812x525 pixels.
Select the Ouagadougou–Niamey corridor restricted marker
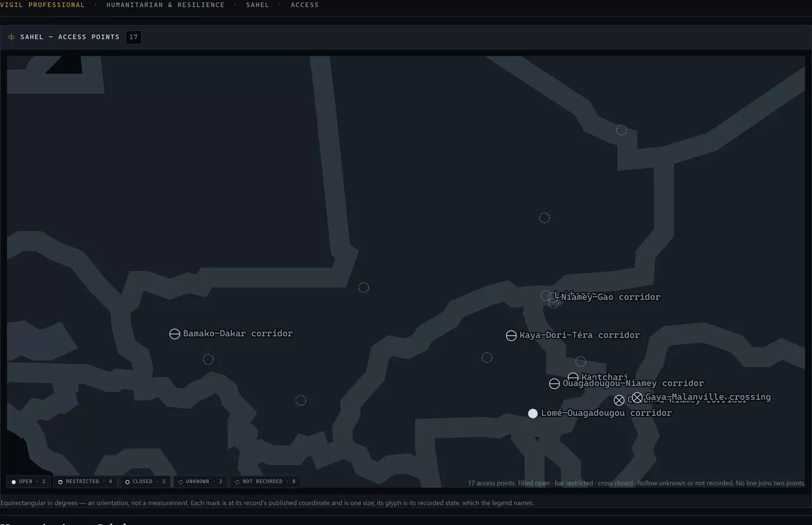(x=554, y=384)
